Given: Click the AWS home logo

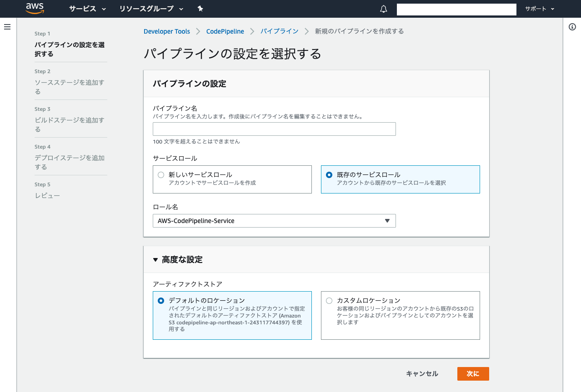Looking at the screenshot, I should click(x=35, y=9).
